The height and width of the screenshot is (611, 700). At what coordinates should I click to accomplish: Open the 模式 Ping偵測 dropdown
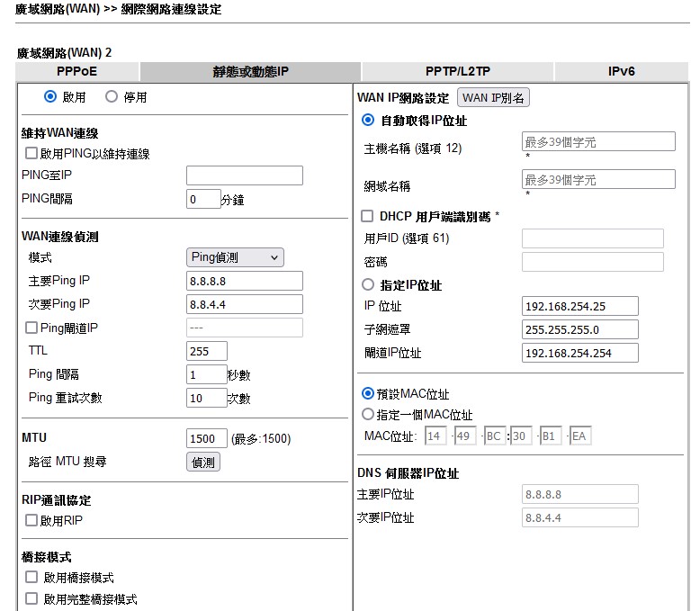coord(235,257)
